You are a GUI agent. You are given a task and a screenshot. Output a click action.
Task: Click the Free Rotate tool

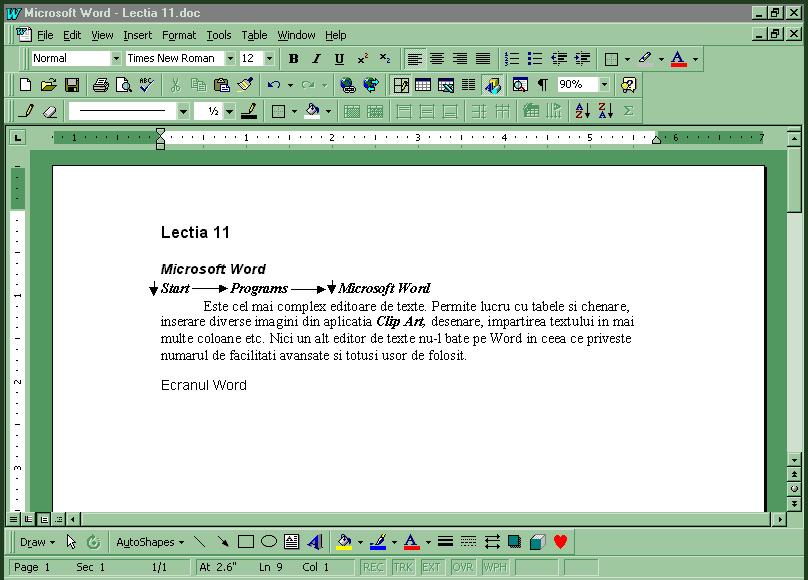93,542
